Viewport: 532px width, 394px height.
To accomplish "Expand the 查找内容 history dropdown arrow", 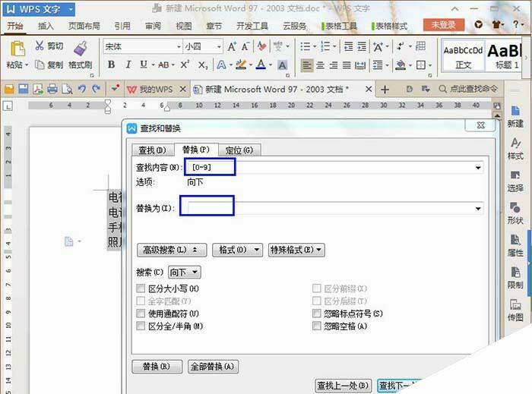I will [478, 168].
